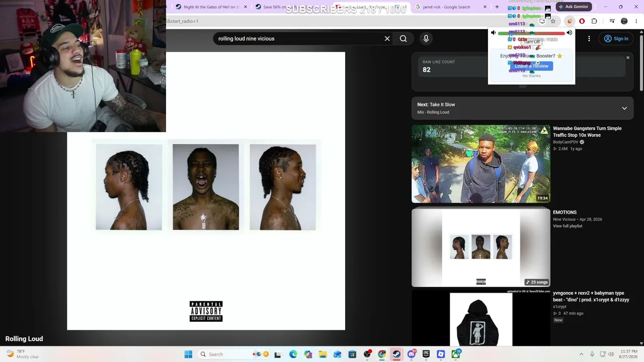Open Roblox from the taskbar
644x362 pixels.
tap(441, 354)
